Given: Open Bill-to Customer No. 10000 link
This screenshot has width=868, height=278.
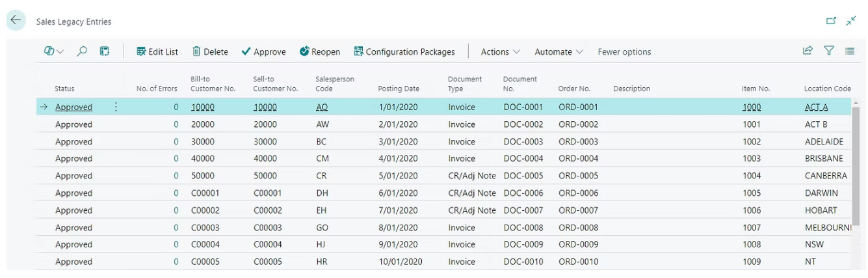Looking at the screenshot, I should click(202, 107).
